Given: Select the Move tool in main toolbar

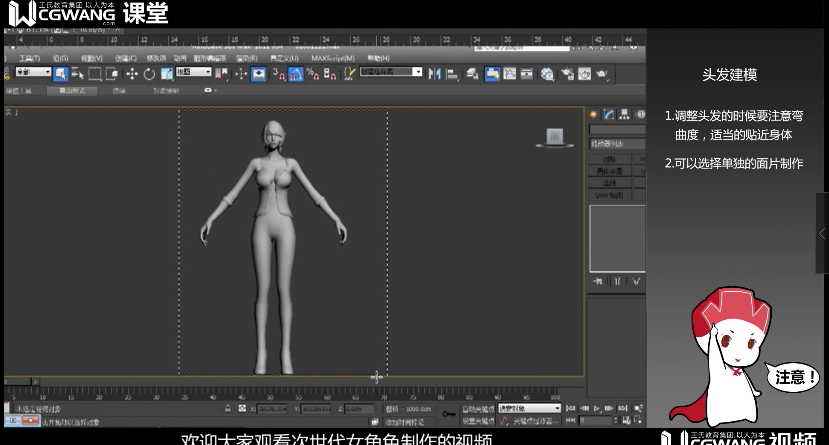Looking at the screenshot, I should pyautogui.click(x=131, y=74).
